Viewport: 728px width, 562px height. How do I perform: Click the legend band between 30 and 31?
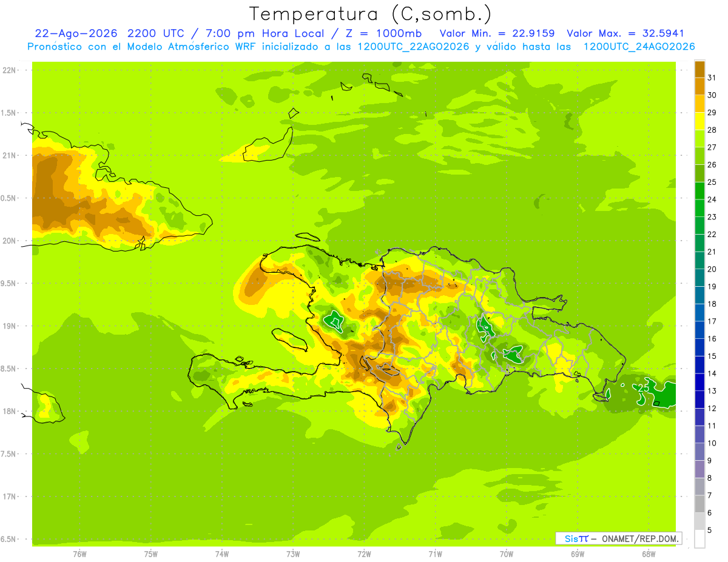click(699, 85)
